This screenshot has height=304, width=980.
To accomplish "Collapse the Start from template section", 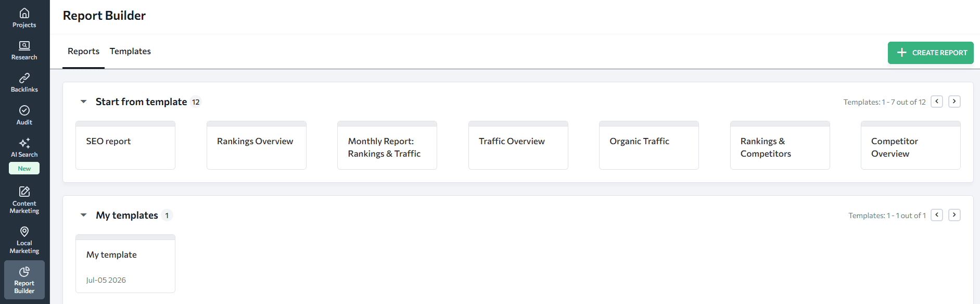I will coord(83,102).
